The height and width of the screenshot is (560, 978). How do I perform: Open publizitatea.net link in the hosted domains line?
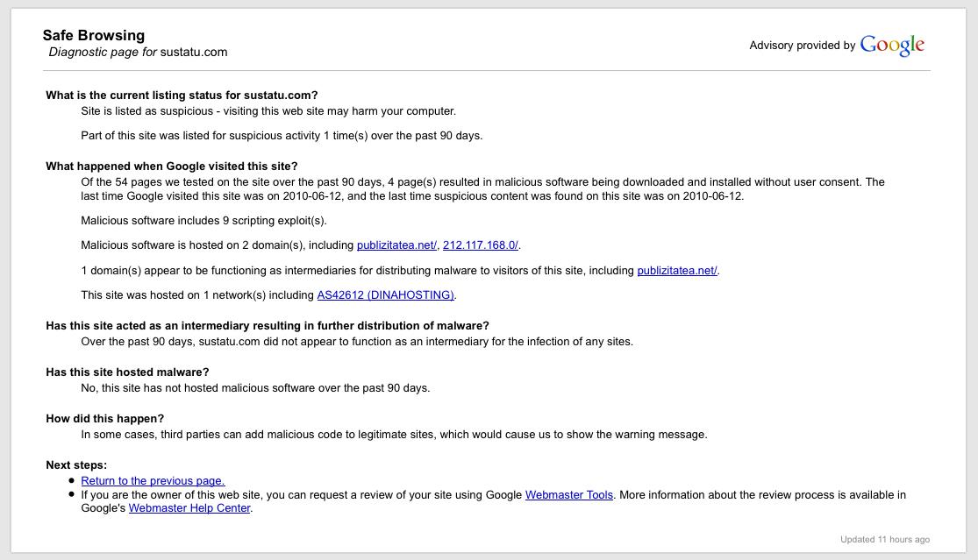[x=396, y=245]
